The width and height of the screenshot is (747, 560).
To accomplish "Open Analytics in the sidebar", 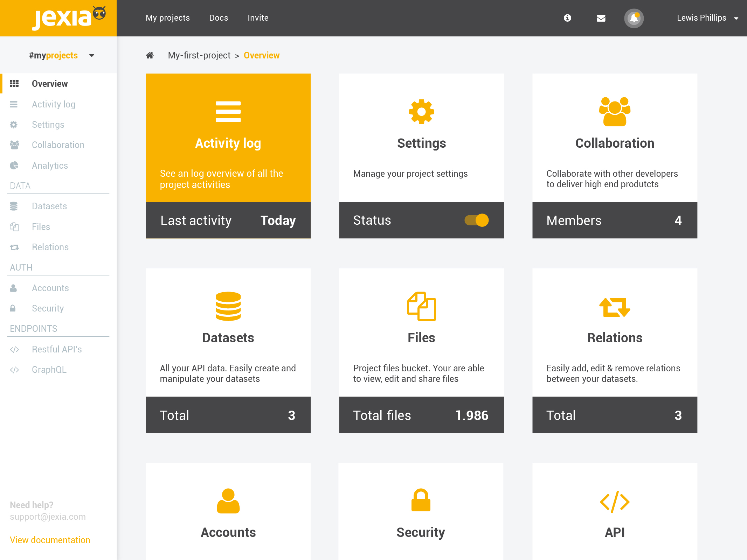I will [x=50, y=166].
